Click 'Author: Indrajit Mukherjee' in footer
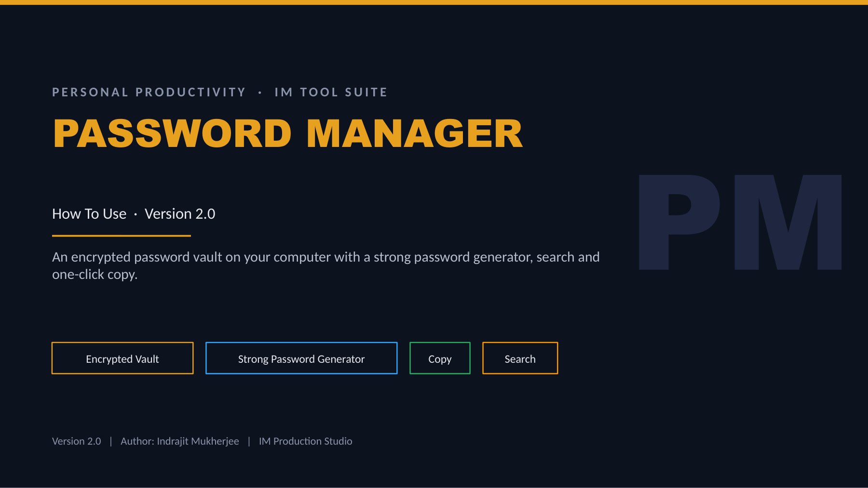 pyautogui.click(x=180, y=441)
